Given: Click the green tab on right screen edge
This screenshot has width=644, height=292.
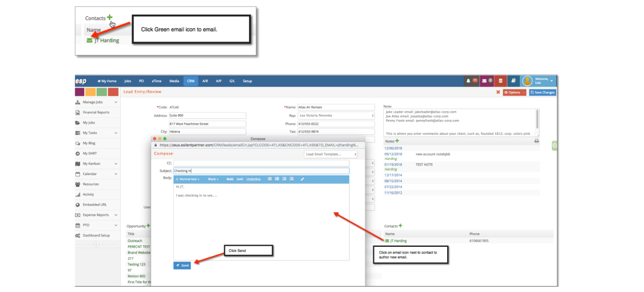Looking at the screenshot, I should (555, 146).
